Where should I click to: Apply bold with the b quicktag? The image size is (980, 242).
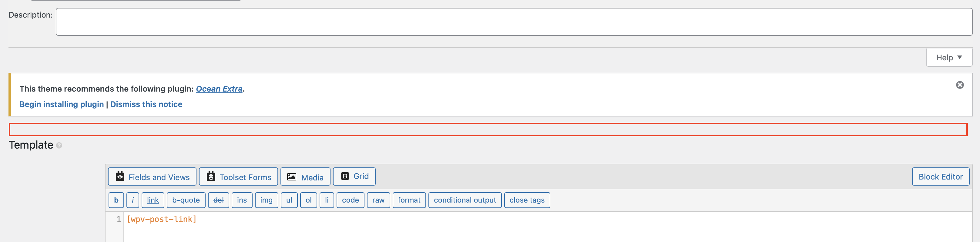pyautogui.click(x=116, y=200)
